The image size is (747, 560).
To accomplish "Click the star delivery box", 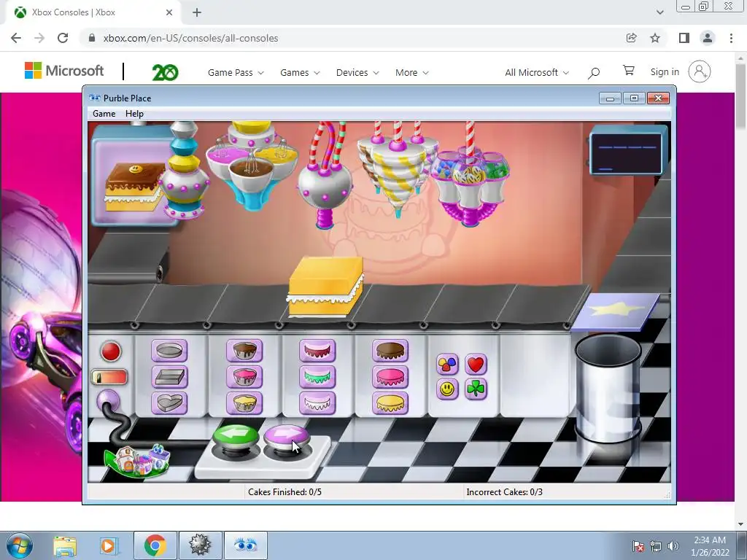I will coord(616,311).
